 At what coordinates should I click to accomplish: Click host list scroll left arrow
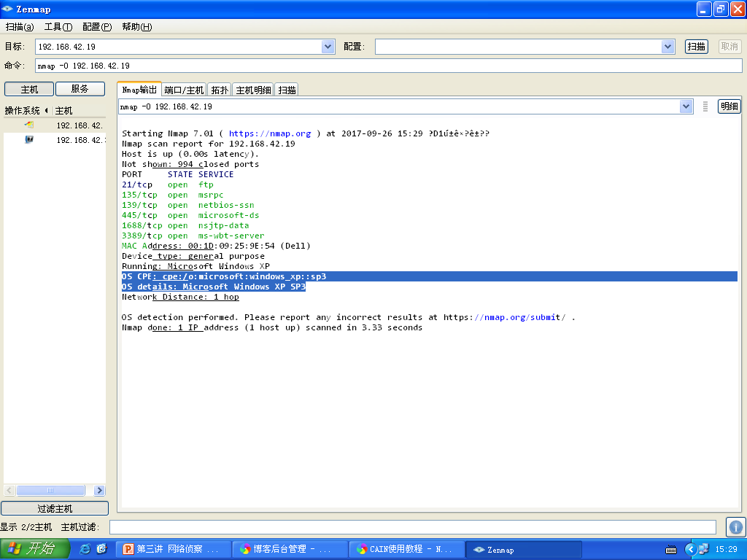(x=9, y=490)
